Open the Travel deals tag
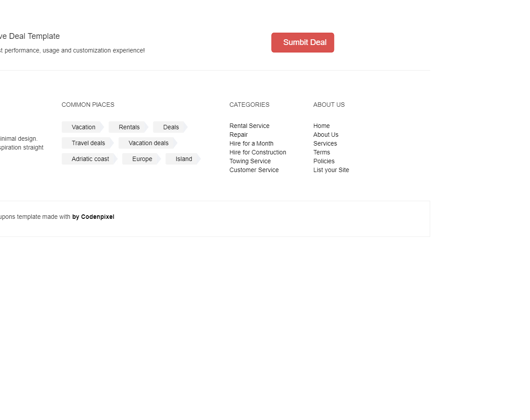The height and width of the screenshot is (420, 530). [88, 143]
